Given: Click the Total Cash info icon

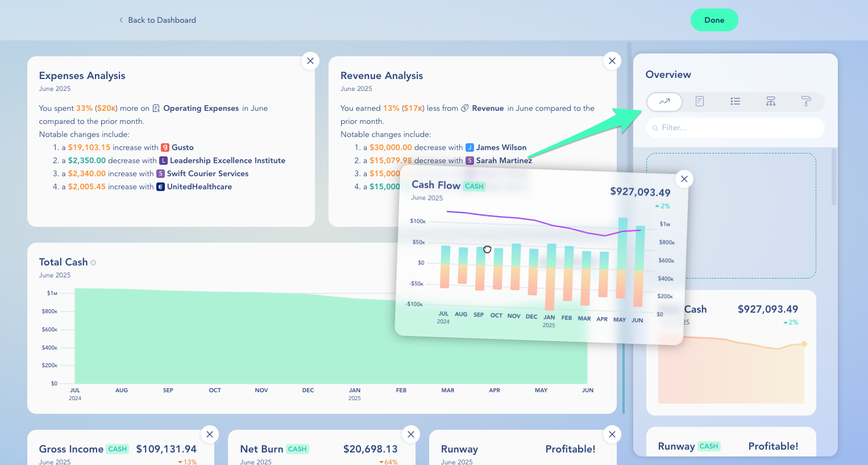Looking at the screenshot, I should [93, 263].
